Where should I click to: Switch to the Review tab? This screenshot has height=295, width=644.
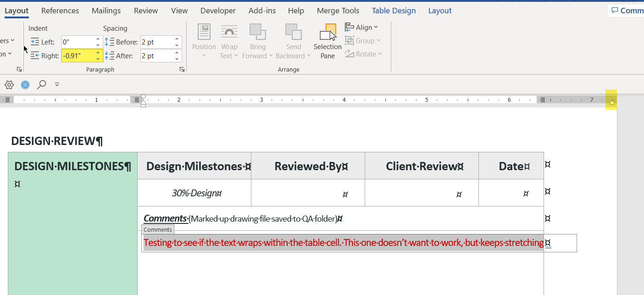(146, 11)
